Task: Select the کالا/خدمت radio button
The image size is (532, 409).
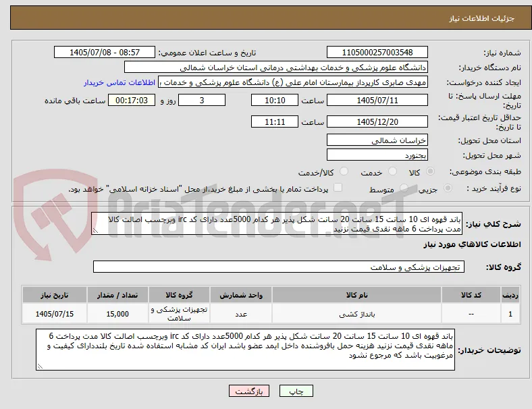Action: [x=344, y=171]
